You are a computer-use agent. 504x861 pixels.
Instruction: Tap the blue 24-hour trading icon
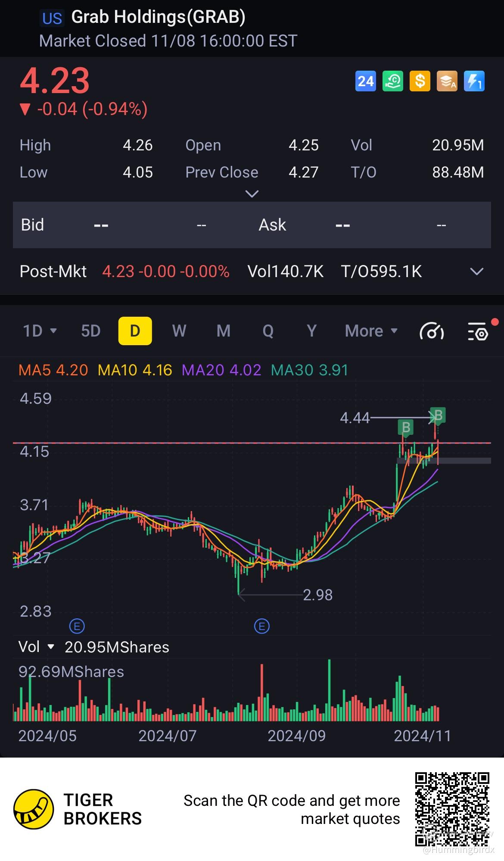[366, 81]
